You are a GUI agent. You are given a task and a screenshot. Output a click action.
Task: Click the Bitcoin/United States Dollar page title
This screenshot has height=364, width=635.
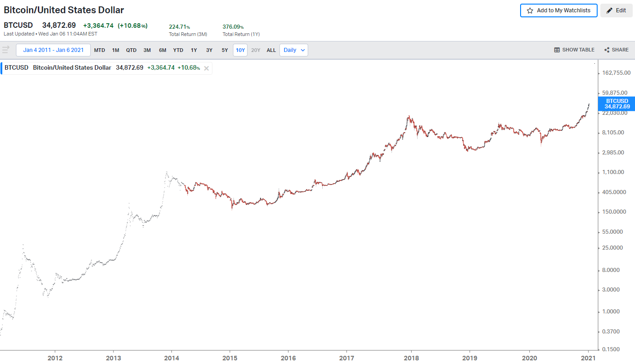[64, 10]
